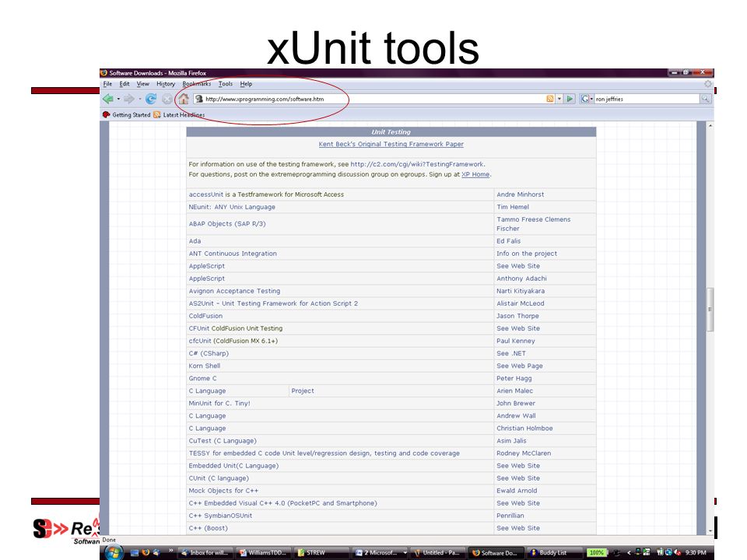The height and width of the screenshot is (560, 747).
Task: Open the Forward history dropdown arrow
Action: click(139, 99)
